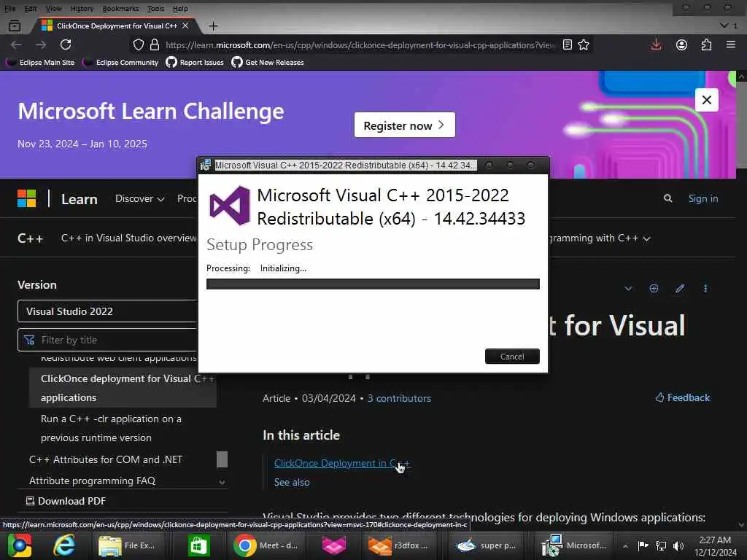The width and height of the screenshot is (747, 560).
Task: Click the Sign in link
Action: click(703, 198)
